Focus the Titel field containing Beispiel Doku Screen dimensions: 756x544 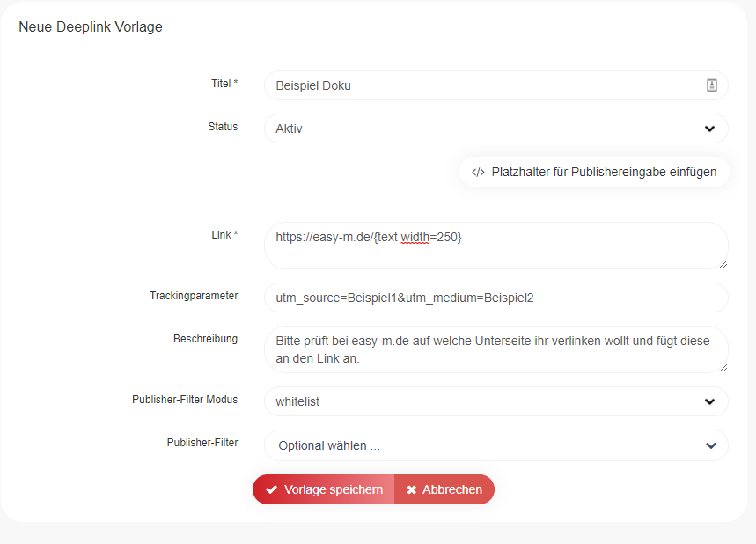[x=495, y=85]
